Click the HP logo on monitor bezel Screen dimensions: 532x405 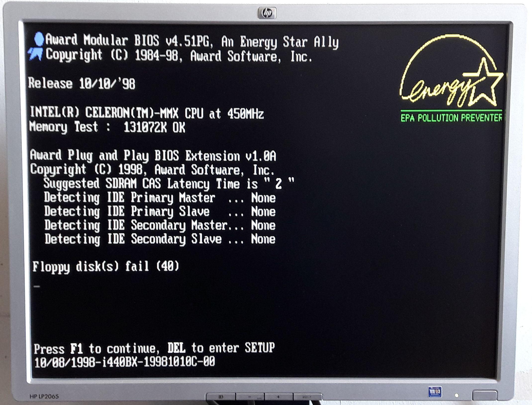click(x=267, y=13)
